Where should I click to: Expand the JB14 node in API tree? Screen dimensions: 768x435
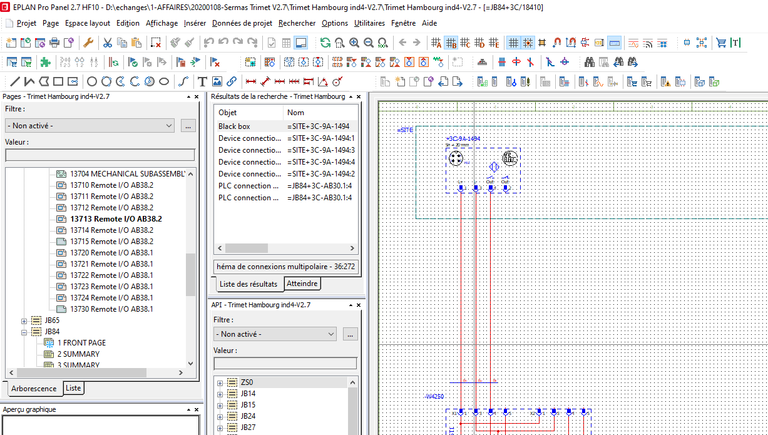pos(220,394)
